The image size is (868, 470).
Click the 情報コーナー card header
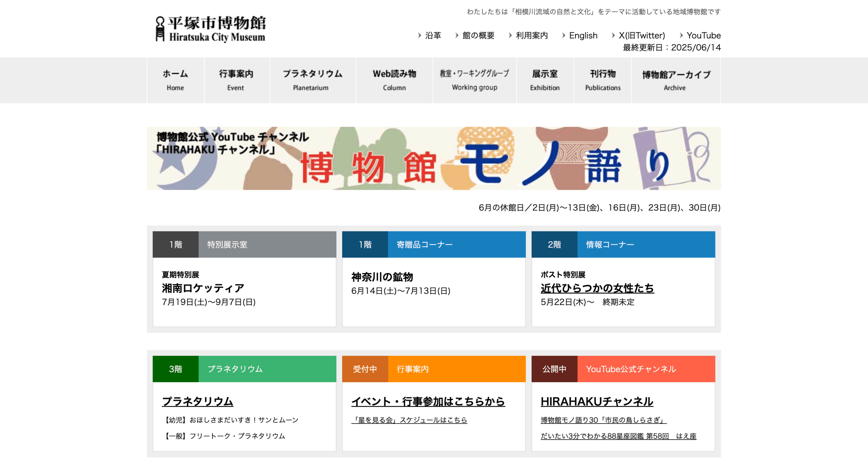pyautogui.click(x=623, y=244)
